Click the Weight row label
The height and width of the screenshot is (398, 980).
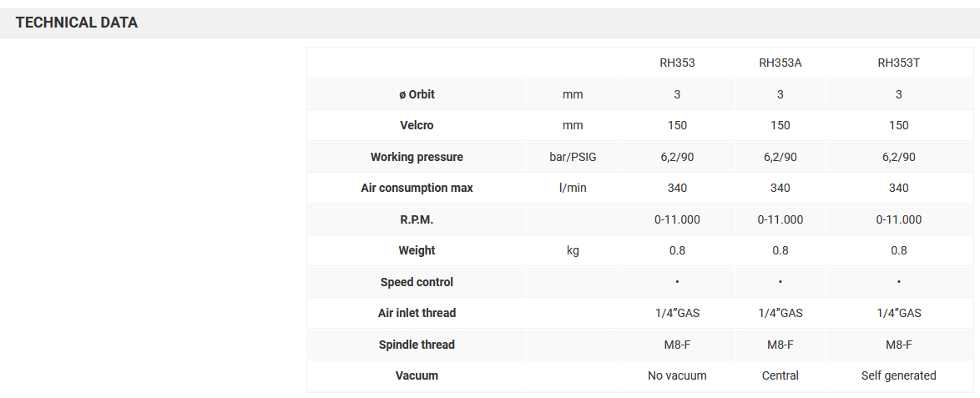417,250
